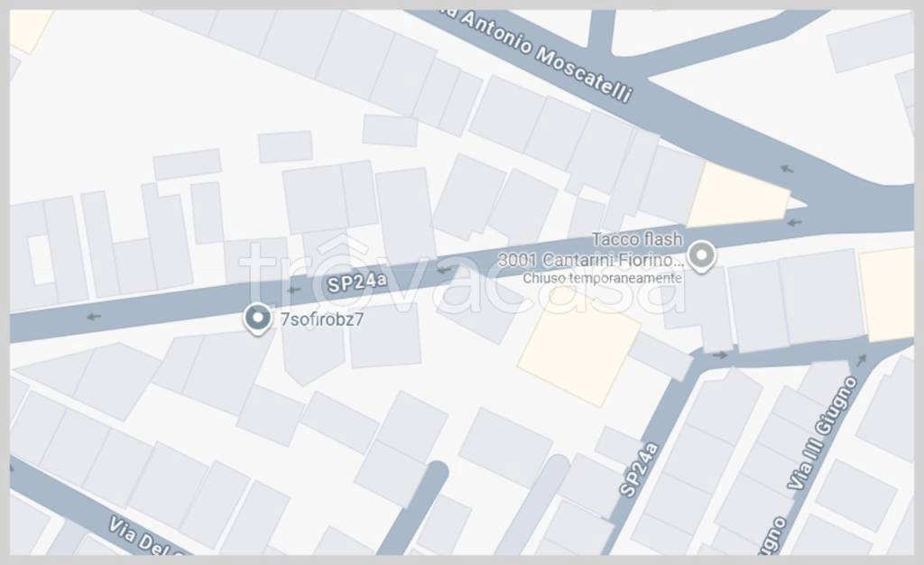The image size is (924, 565).
Task: Click the 7sofirobz7 map pin icon
Action: 257,319
